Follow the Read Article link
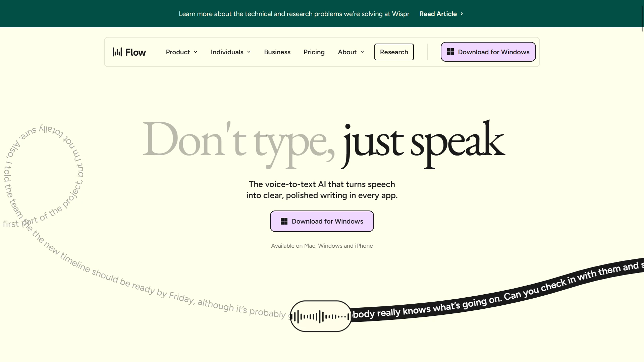 click(x=438, y=14)
